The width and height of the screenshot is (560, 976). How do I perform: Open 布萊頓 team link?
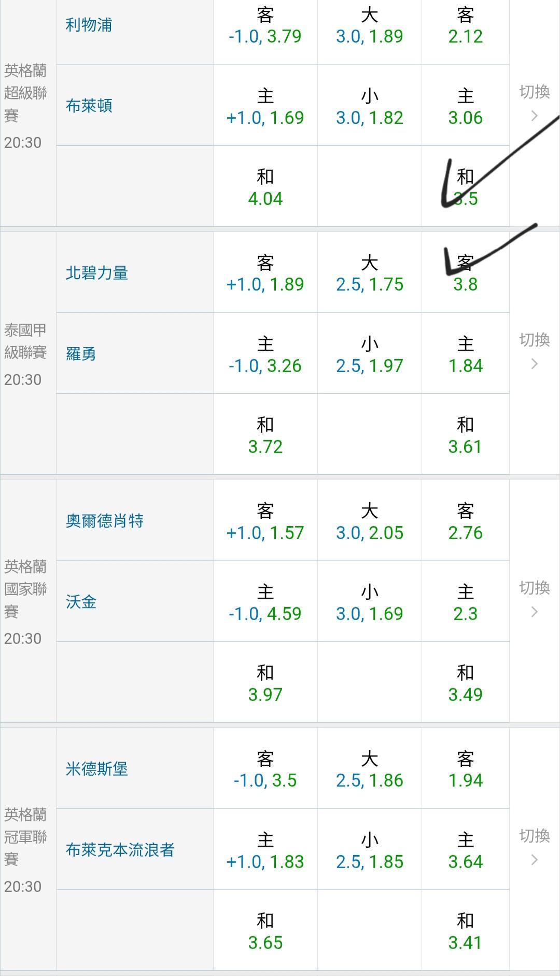pos(89,106)
